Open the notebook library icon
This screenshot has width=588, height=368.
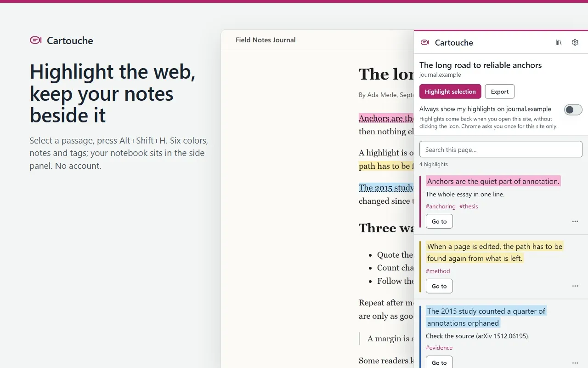559,42
